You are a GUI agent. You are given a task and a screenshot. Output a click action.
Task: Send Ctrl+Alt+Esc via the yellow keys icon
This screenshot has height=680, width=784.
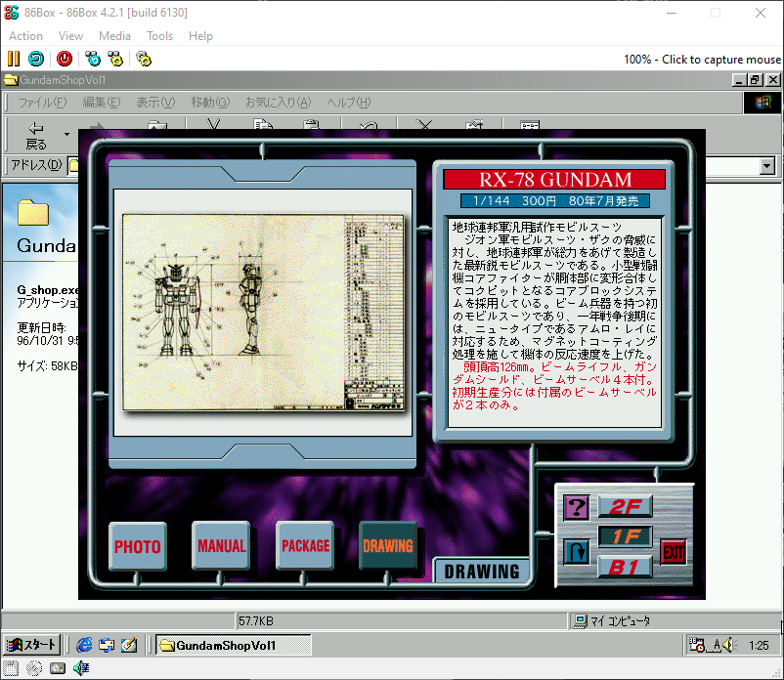pyautogui.click(x=115, y=59)
